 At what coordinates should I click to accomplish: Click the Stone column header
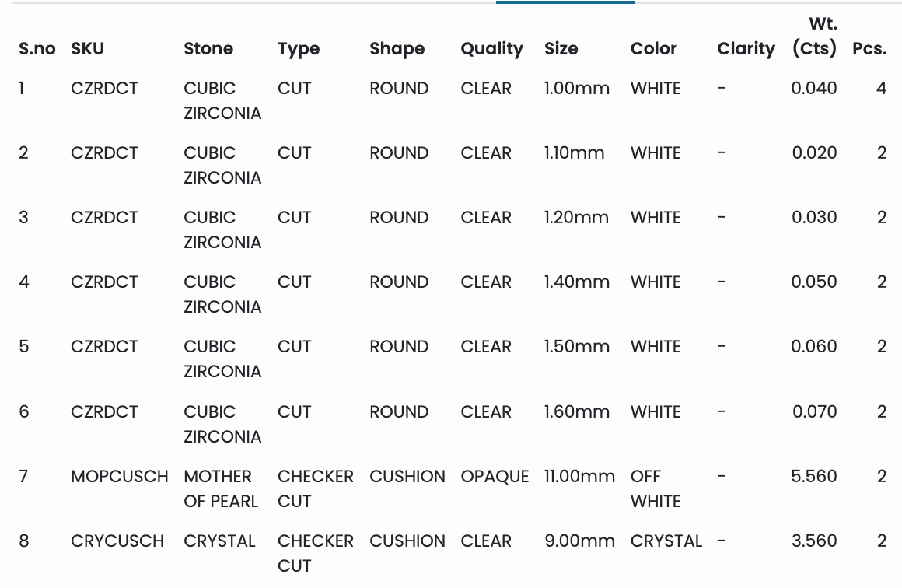pyautogui.click(x=208, y=49)
